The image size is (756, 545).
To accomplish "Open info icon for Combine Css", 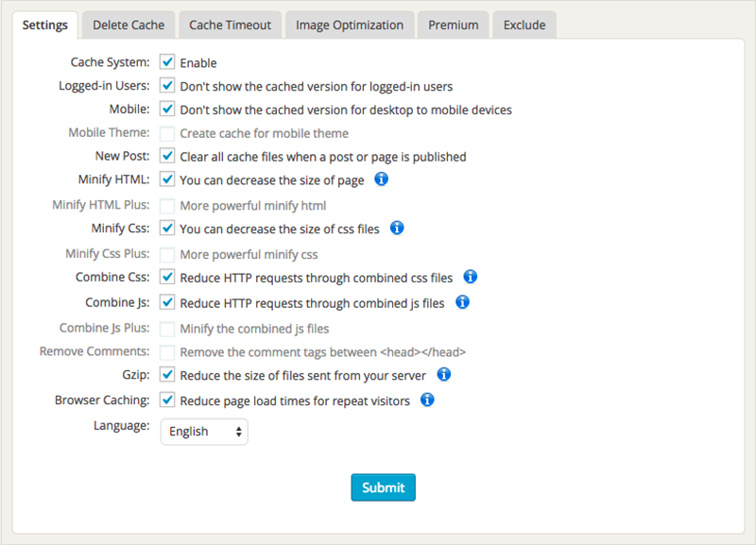I will tap(470, 277).
